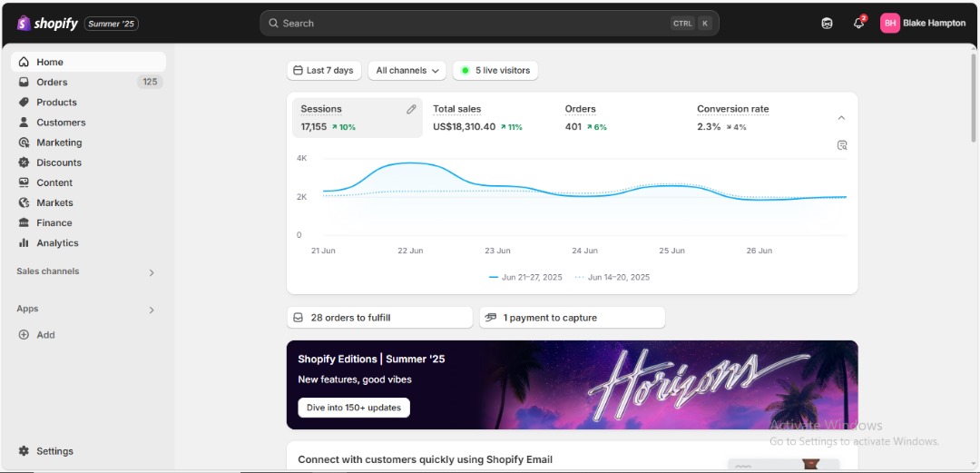This screenshot has height=473, width=980.
Task: Click Dive into 150+ updates button
Action: [354, 408]
